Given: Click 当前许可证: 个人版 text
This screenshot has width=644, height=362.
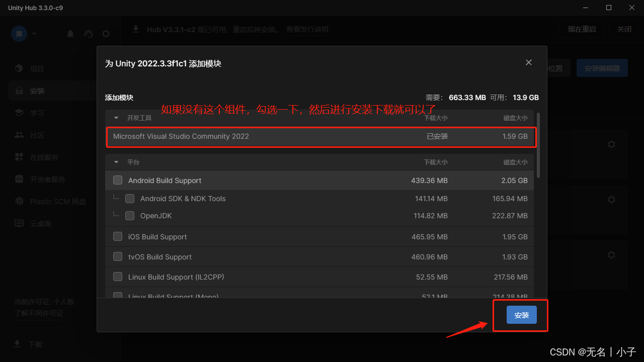Looking at the screenshot, I should point(44,302).
